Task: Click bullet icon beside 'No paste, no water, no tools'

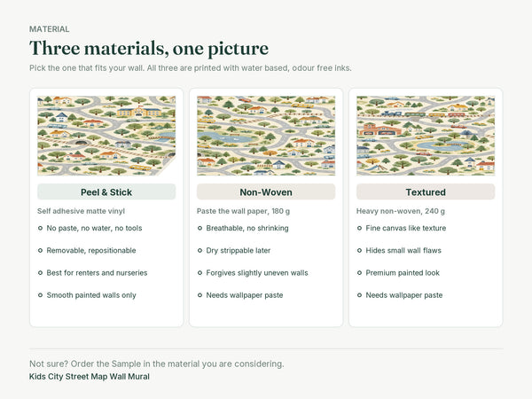Action: coord(40,228)
